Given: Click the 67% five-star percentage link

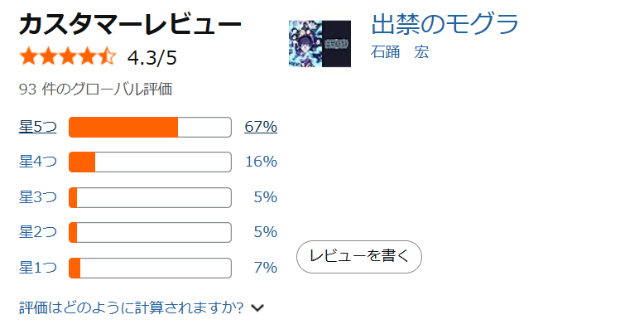Looking at the screenshot, I should 261,127.
